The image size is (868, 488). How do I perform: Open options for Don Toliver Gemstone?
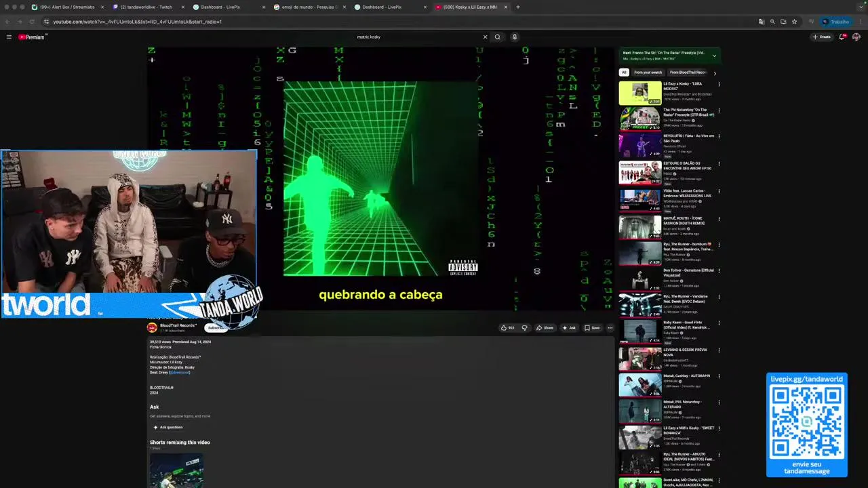coord(719,271)
